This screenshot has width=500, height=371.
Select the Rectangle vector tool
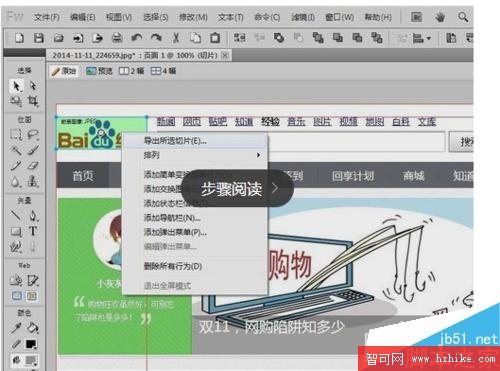coord(16,231)
